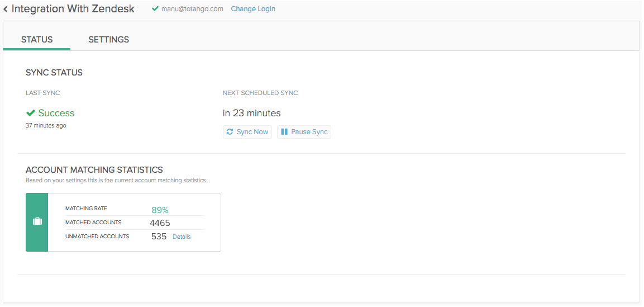Viewport: 644px width, 307px height.
Task: Select the 535 unmatched accounts value
Action: pyautogui.click(x=159, y=237)
